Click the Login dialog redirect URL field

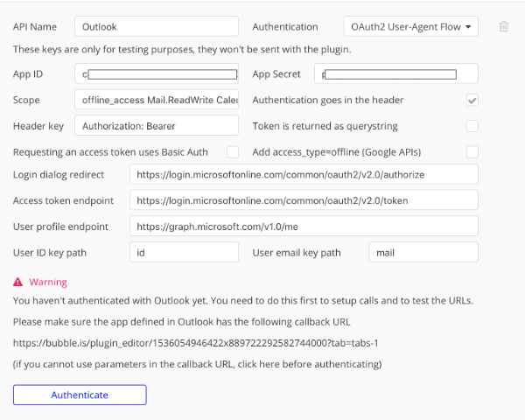click(304, 175)
